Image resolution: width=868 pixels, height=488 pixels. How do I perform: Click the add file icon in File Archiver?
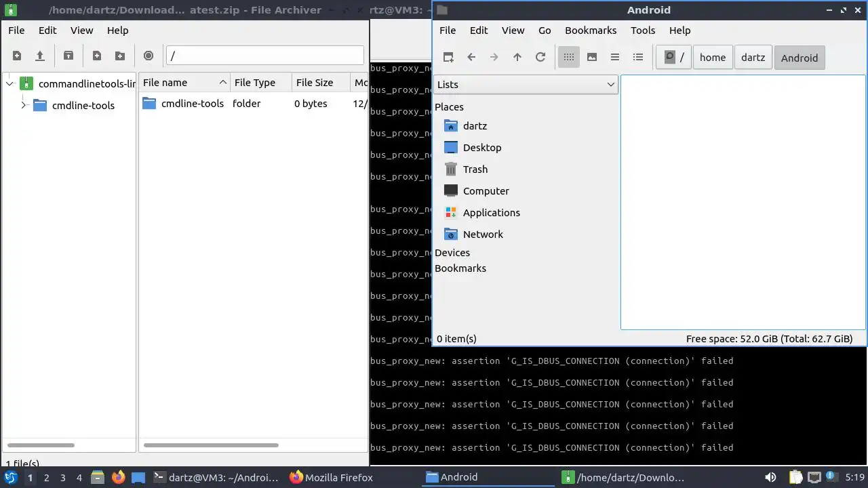(97, 56)
